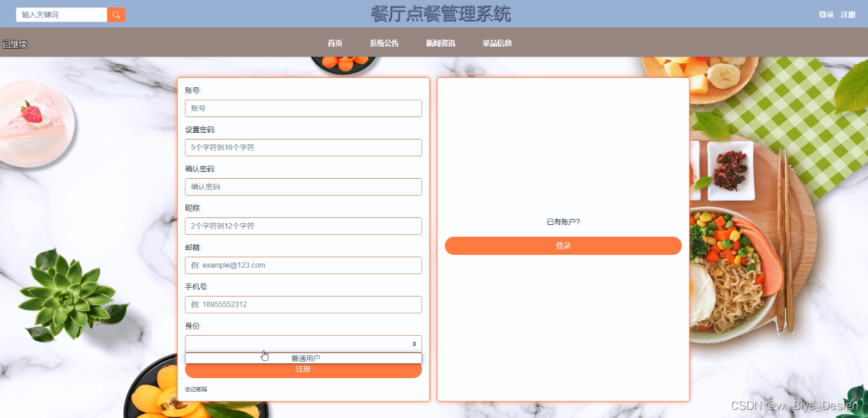Image resolution: width=868 pixels, height=418 pixels.
Task: Click the 设置密码: field label
Action: point(200,130)
